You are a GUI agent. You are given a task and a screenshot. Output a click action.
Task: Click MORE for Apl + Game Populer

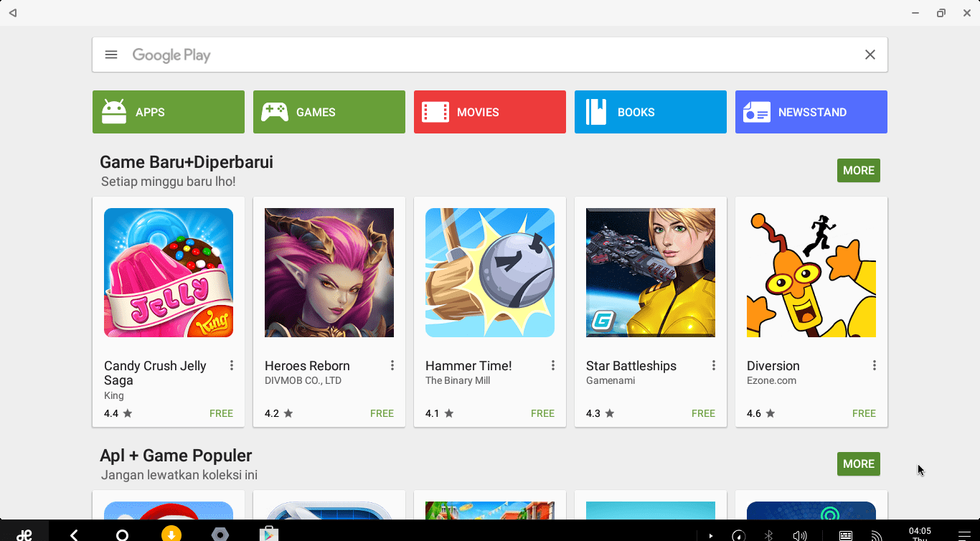tap(859, 464)
